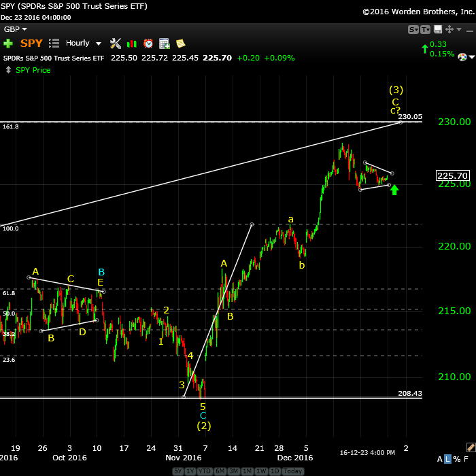Select the 6M range button

220,471
